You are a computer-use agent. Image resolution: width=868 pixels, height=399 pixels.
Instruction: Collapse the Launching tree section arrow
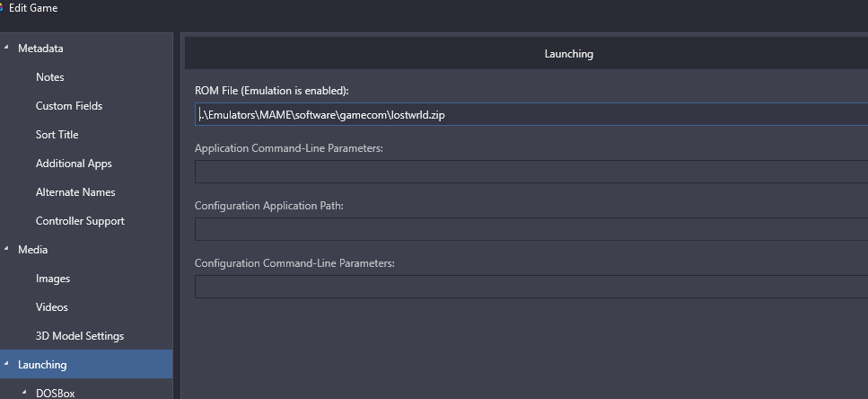pos(6,364)
